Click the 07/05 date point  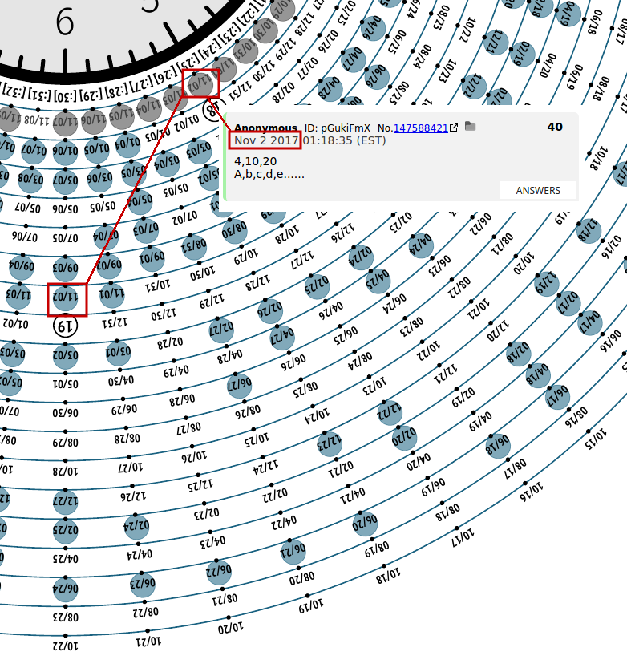click(x=65, y=227)
